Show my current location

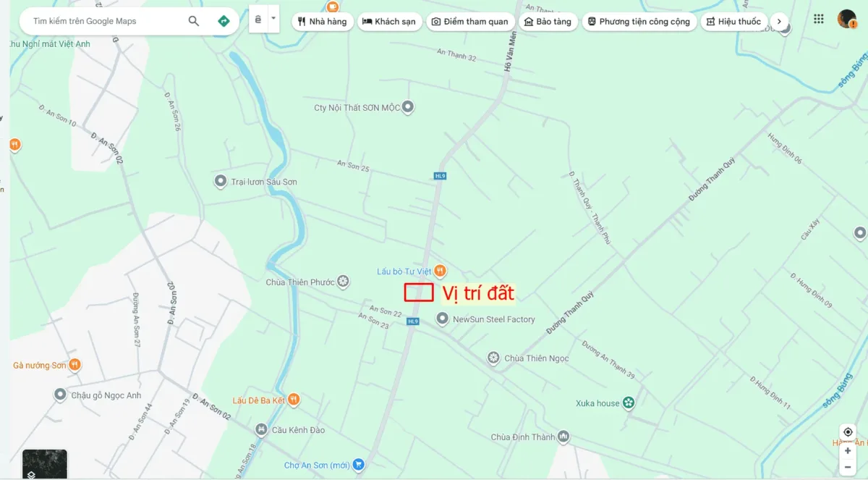(848, 432)
